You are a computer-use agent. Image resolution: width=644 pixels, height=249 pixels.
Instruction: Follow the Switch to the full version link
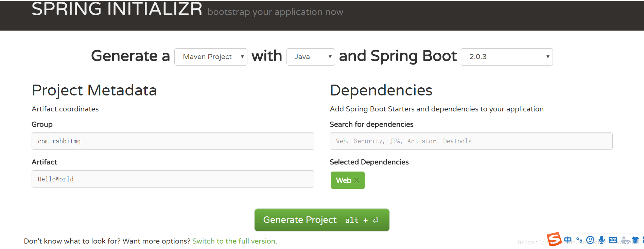pyautogui.click(x=234, y=241)
